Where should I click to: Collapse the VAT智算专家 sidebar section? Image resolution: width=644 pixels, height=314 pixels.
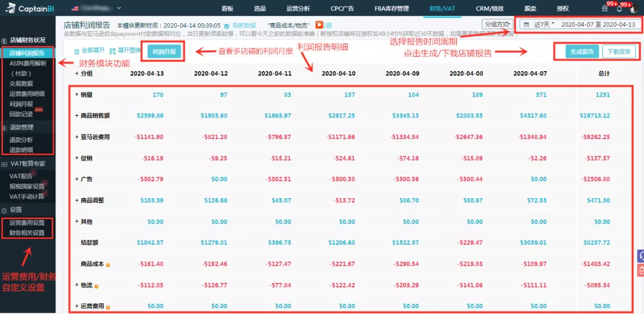point(27,164)
